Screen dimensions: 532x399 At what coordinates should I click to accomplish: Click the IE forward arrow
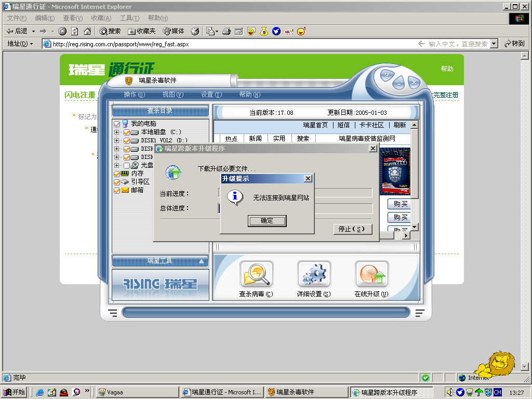point(43,31)
